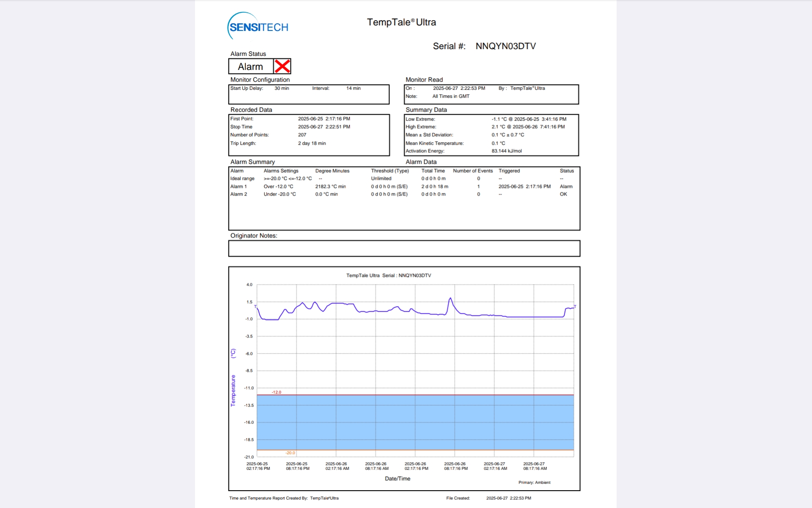Click the temperature spike peak on chart
This screenshot has width=812, height=508.
(x=451, y=298)
